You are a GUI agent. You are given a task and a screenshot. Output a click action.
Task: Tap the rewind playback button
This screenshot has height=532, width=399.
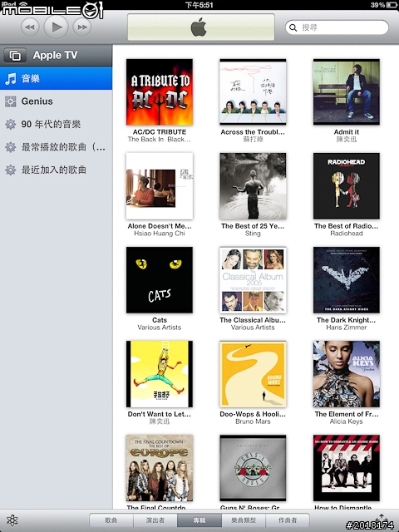[30, 27]
